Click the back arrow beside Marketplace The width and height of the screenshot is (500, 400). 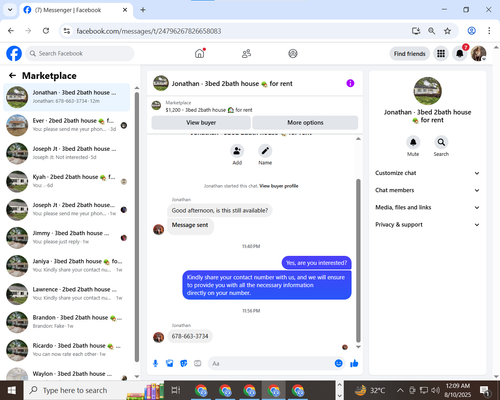click(12, 76)
